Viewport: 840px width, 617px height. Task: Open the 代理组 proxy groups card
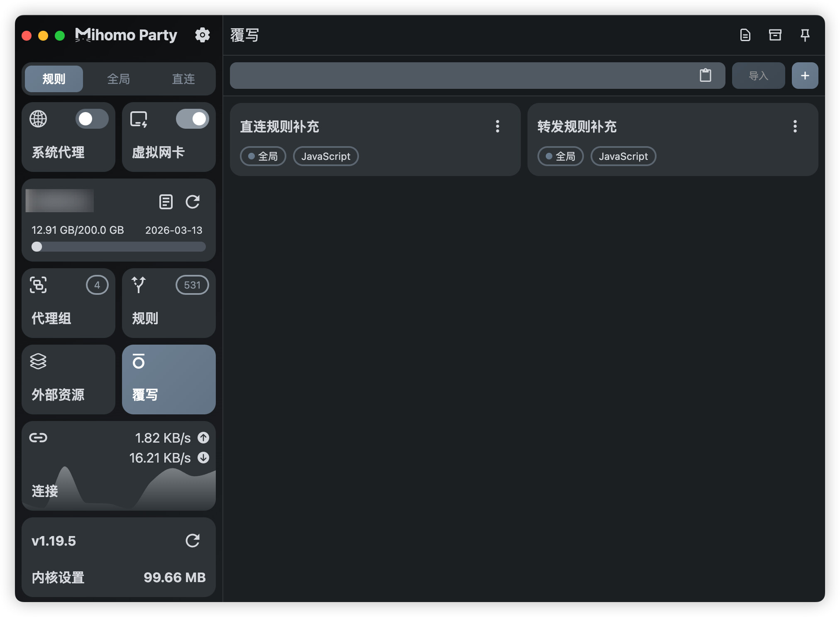click(68, 303)
